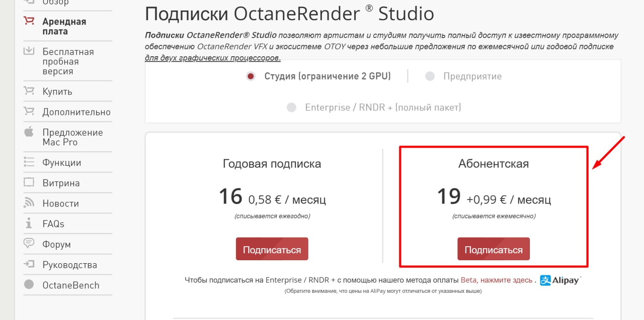Click the shopping cart icon beside Арендная плата

[x=29, y=21]
